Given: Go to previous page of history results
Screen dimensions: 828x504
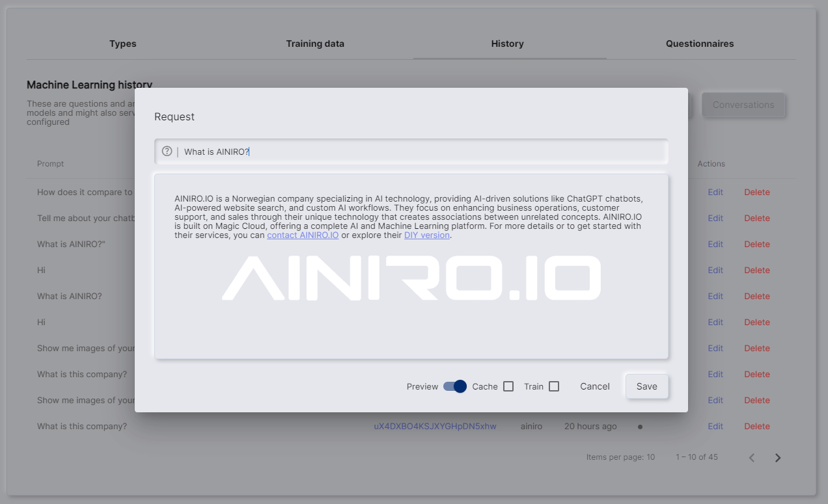Looking at the screenshot, I should click(x=752, y=458).
